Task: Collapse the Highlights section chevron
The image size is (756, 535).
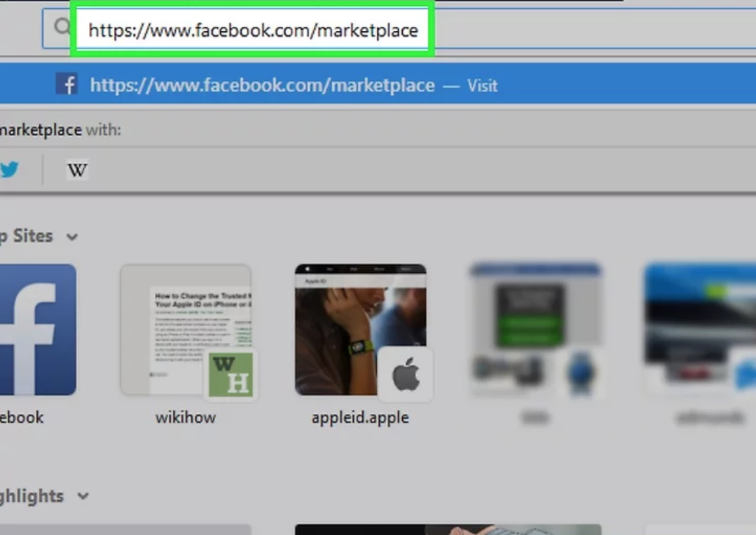Action: tap(83, 496)
